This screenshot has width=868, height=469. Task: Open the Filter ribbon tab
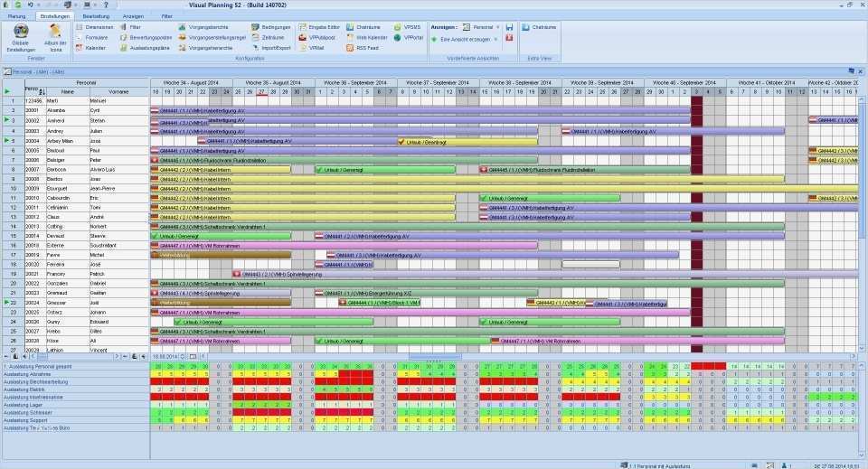(x=166, y=16)
